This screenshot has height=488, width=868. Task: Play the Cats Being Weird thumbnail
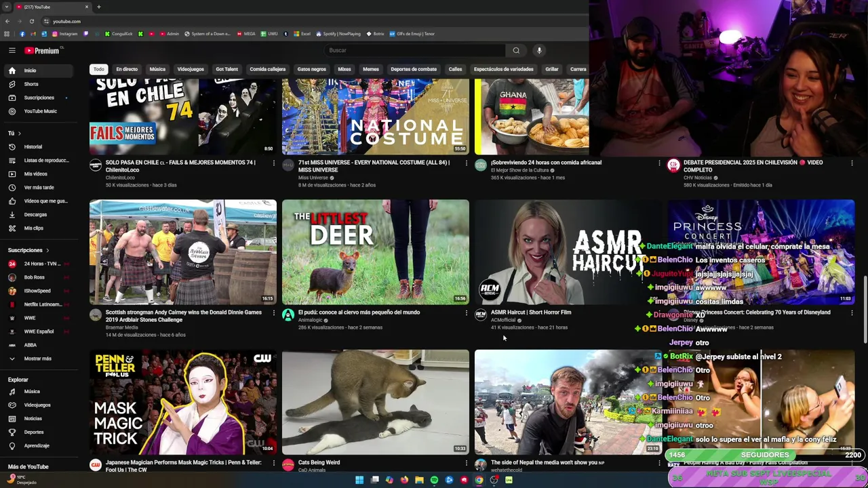(x=376, y=402)
